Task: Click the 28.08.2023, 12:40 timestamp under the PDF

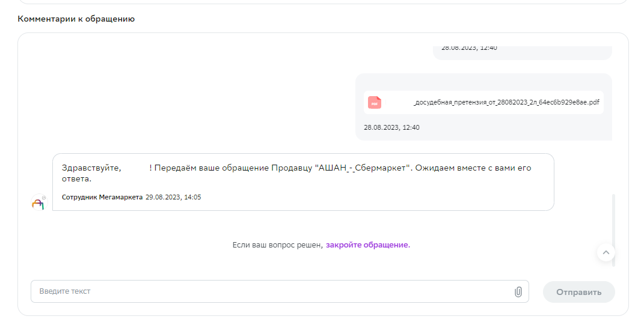Action: [x=391, y=127]
